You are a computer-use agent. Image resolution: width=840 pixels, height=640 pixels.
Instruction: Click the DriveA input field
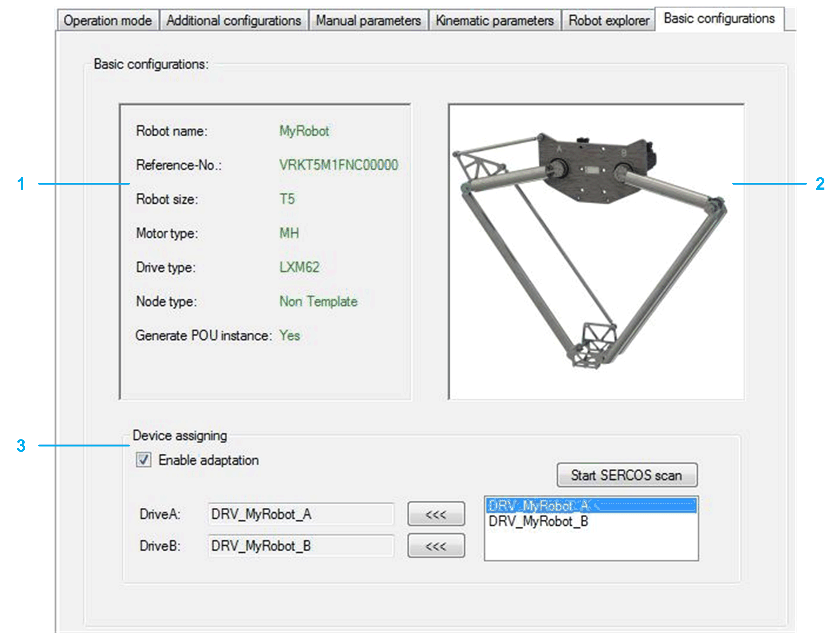(300, 514)
